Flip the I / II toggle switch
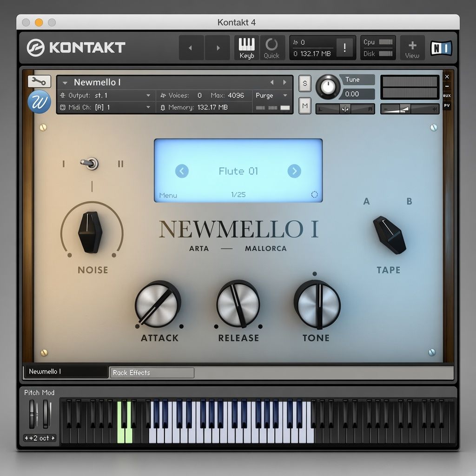Image resolution: width=476 pixels, height=476 pixels. pyautogui.click(x=90, y=164)
